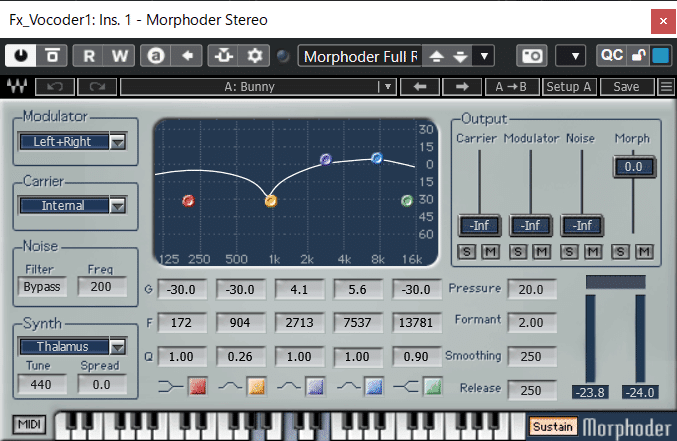The height and width of the screenshot is (441, 677).
Task: Go to previous Waves preset arrow
Action: click(x=420, y=87)
